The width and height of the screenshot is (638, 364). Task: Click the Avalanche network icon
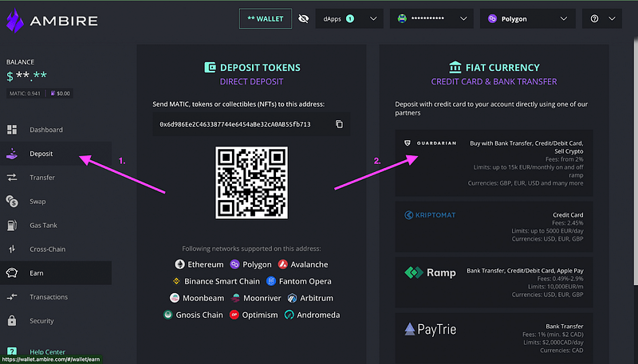pyautogui.click(x=283, y=264)
